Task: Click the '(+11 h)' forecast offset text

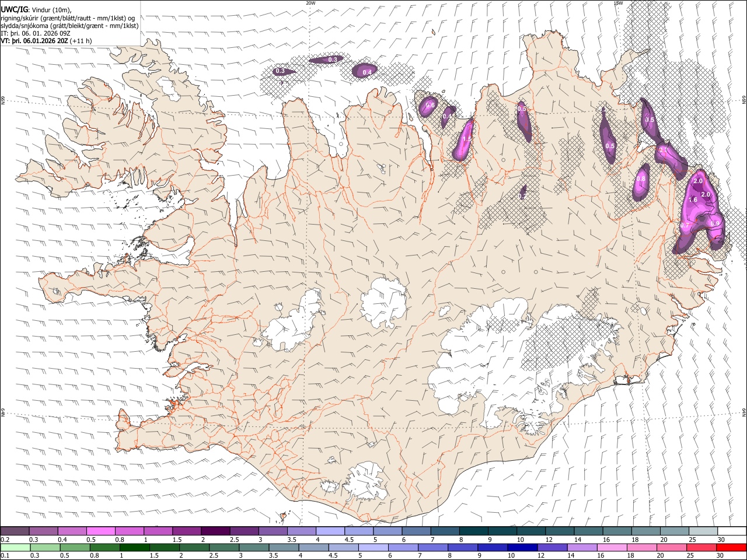Action: [82, 41]
